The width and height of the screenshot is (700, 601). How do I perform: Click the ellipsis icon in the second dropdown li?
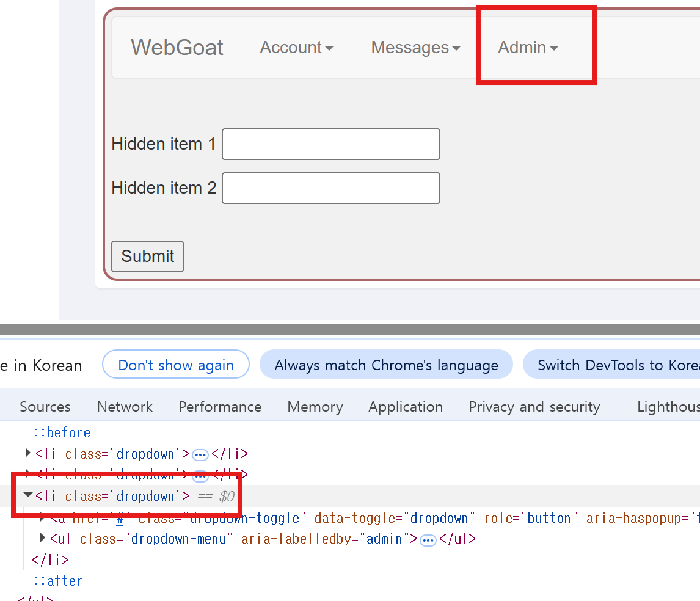200,475
